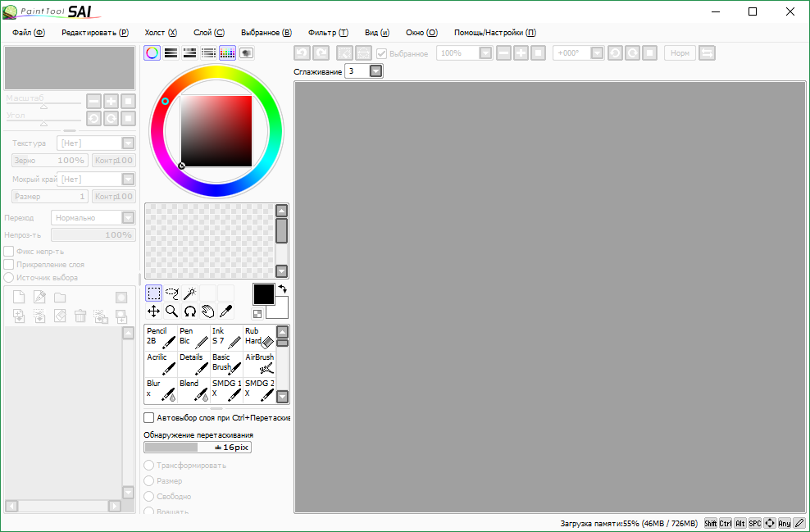
Task: Enable Автовыбор слоя при Ctrl+Перетаскивание checkbox
Action: pos(148,417)
